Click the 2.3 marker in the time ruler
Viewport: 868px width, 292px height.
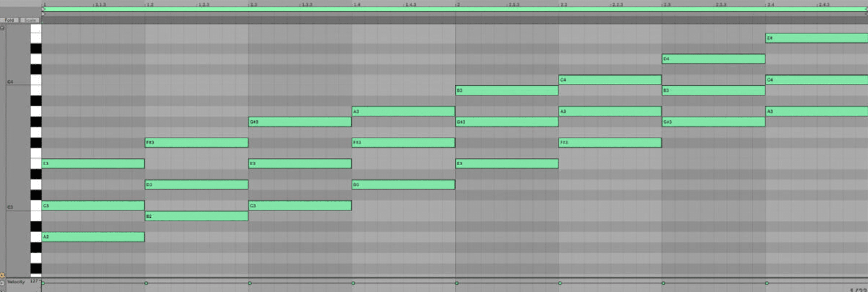[x=666, y=4]
